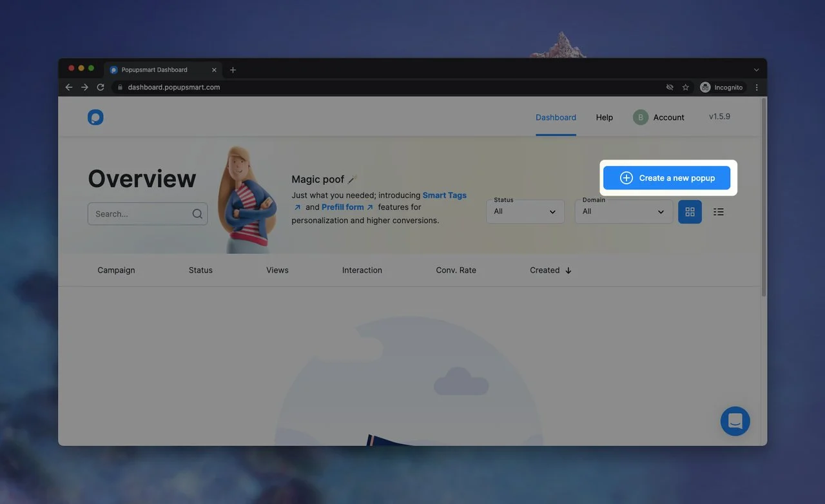The image size is (825, 504).
Task: Open a new browser tab
Action: point(233,70)
